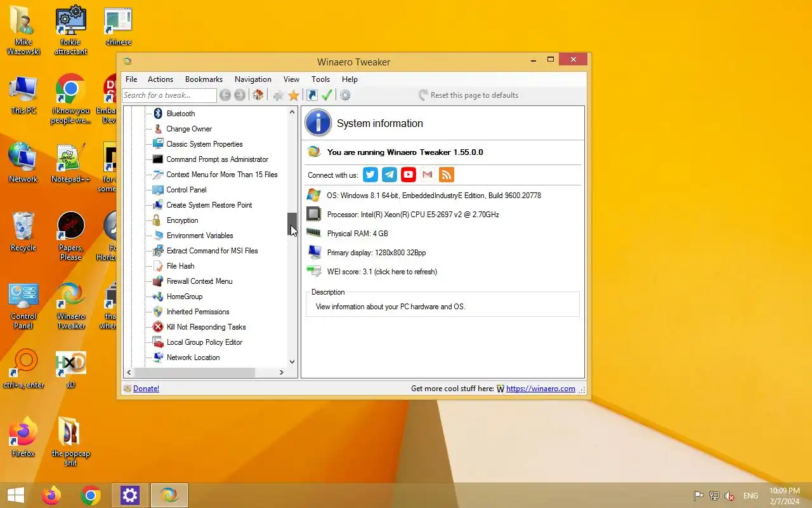
Task: Refresh WEI score by clicking its text
Action: 382,272
